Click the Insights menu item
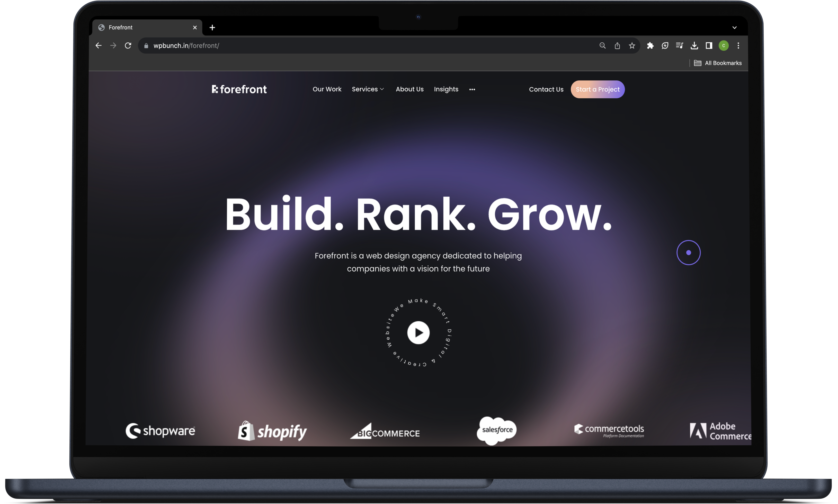 point(446,89)
